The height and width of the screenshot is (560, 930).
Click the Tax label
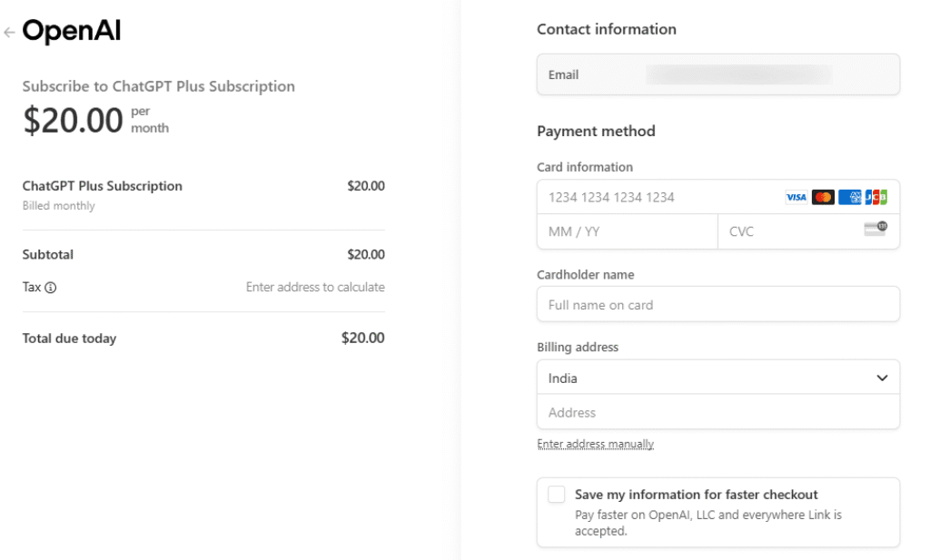[x=32, y=288]
